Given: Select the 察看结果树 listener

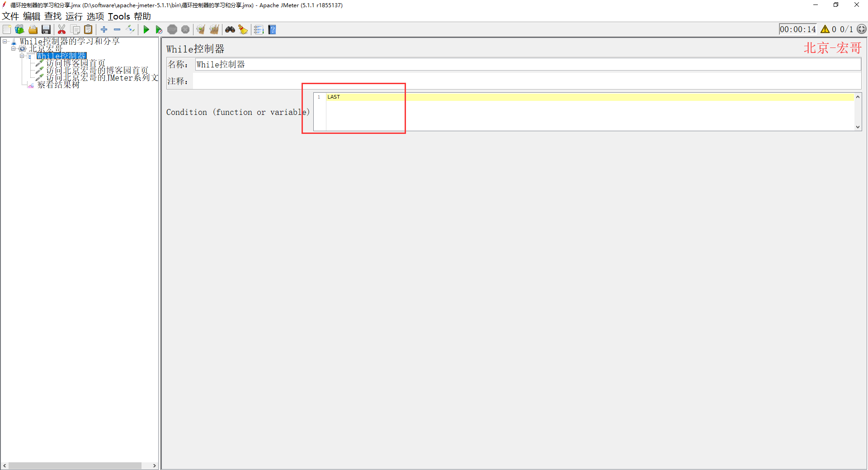Looking at the screenshot, I should (58, 85).
